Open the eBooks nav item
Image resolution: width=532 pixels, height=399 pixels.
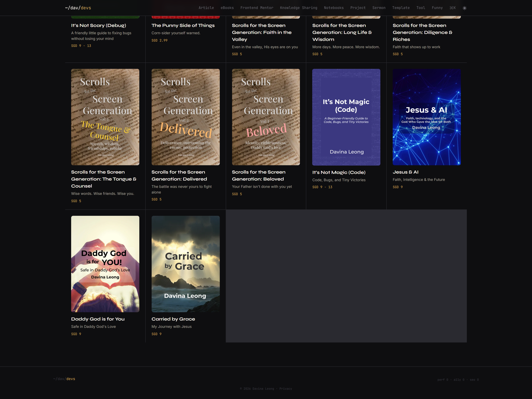click(x=227, y=8)
